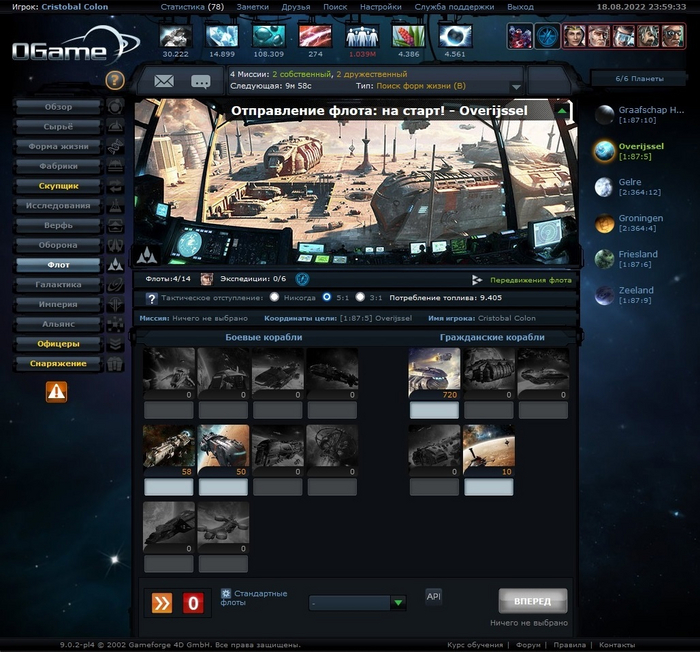Open the Офицеры menu
700x652 pixels.
point(58,343)
